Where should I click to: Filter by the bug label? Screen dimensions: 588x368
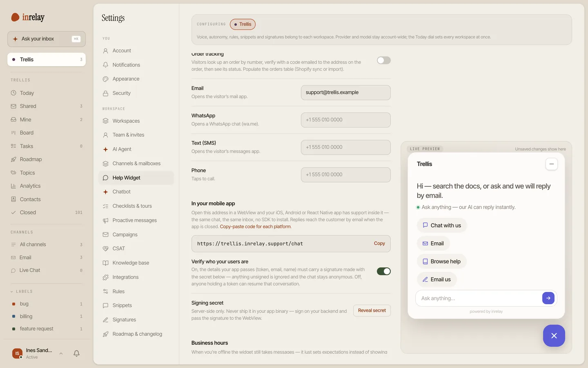click(x=47, y=304)
